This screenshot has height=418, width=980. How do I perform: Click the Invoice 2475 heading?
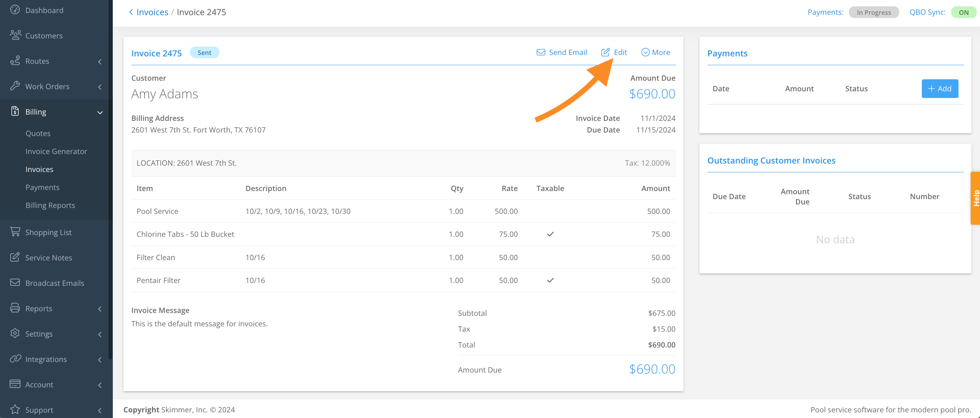(x=157, y=53)
